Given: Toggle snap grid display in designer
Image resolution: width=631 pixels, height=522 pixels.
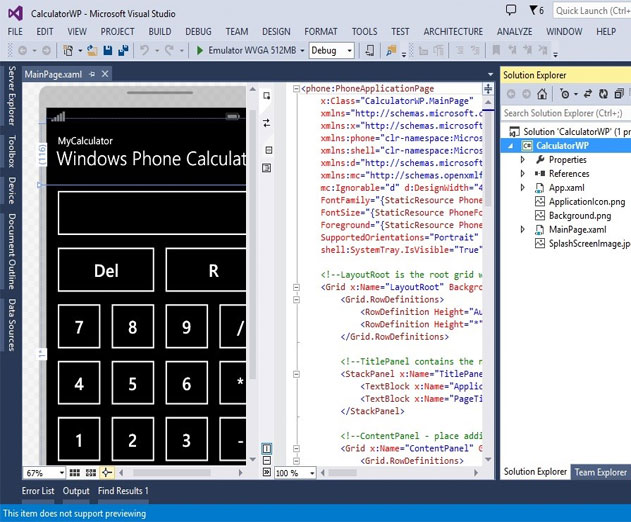Looking at the screenshot, I should pyautogui.click(x=75, y=472).
